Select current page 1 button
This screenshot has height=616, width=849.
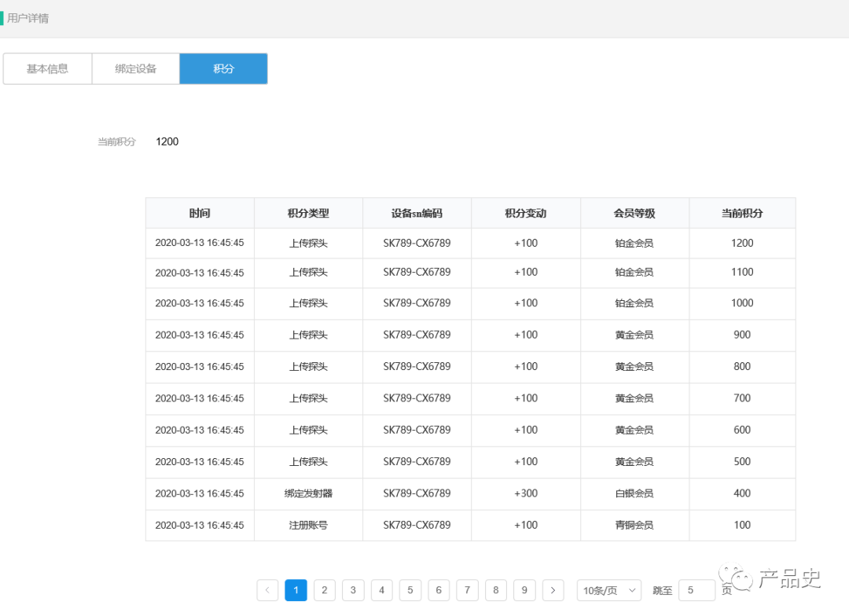click(x=296, y=590)
